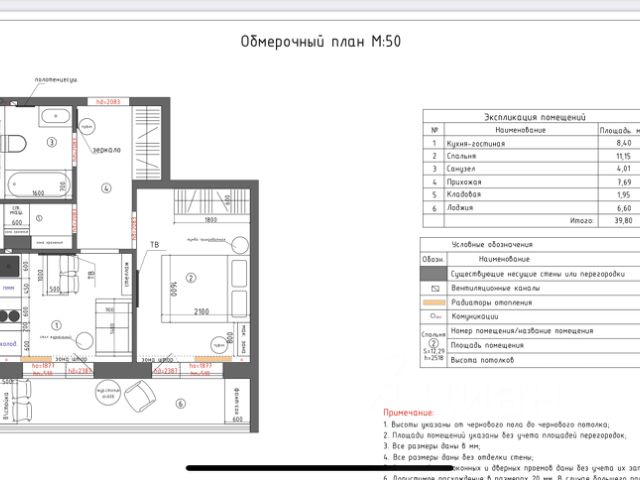Click the "зеркало" label in the hallway
This screenshot has height=480, width=640.
point(107,150)
